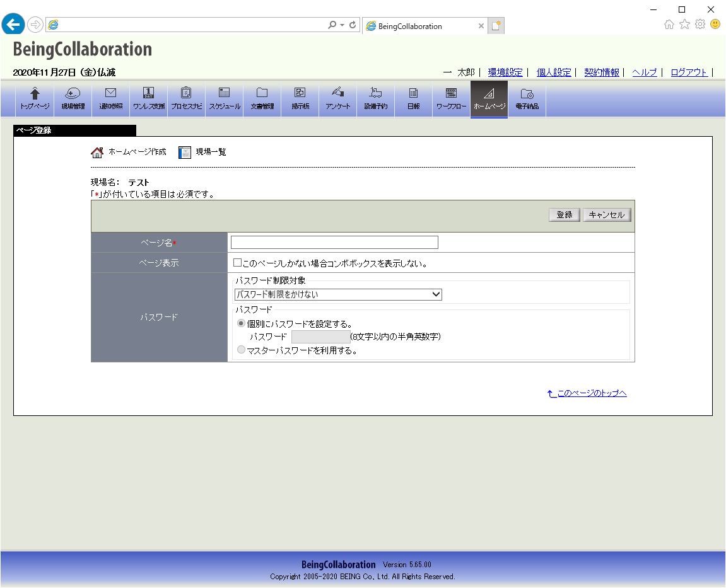This screenshot has height=588, width=726.
Task: Open the 環境設定 link
Action: click(505, 72)
